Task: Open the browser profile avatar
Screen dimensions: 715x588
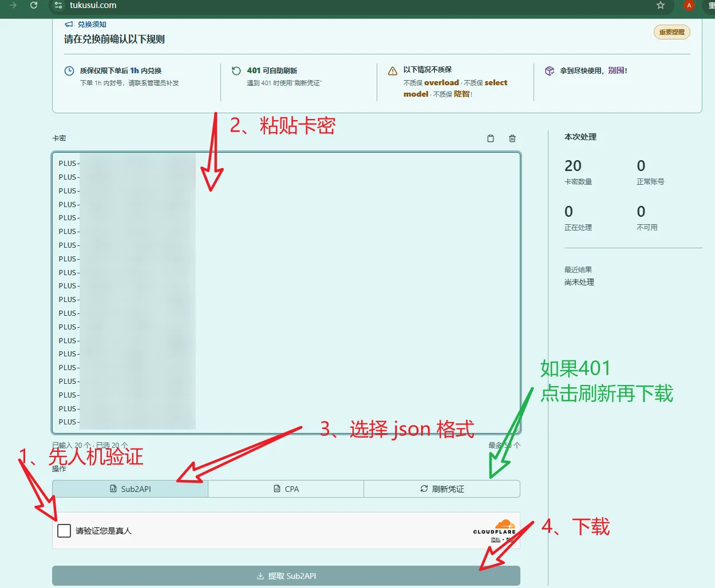Action: (x=689, y=5)
